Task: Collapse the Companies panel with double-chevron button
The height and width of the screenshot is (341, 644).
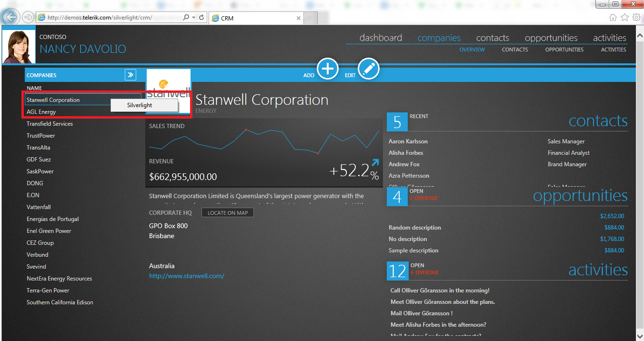Action: click(130, 75)
